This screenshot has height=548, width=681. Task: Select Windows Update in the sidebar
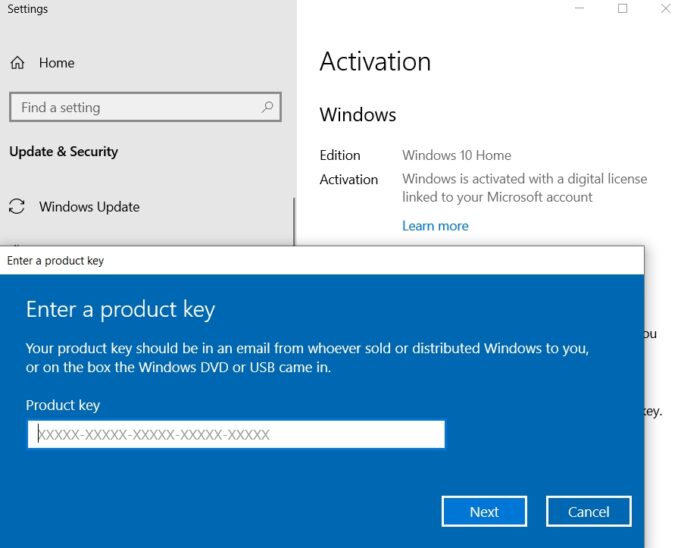click(89, 207)
